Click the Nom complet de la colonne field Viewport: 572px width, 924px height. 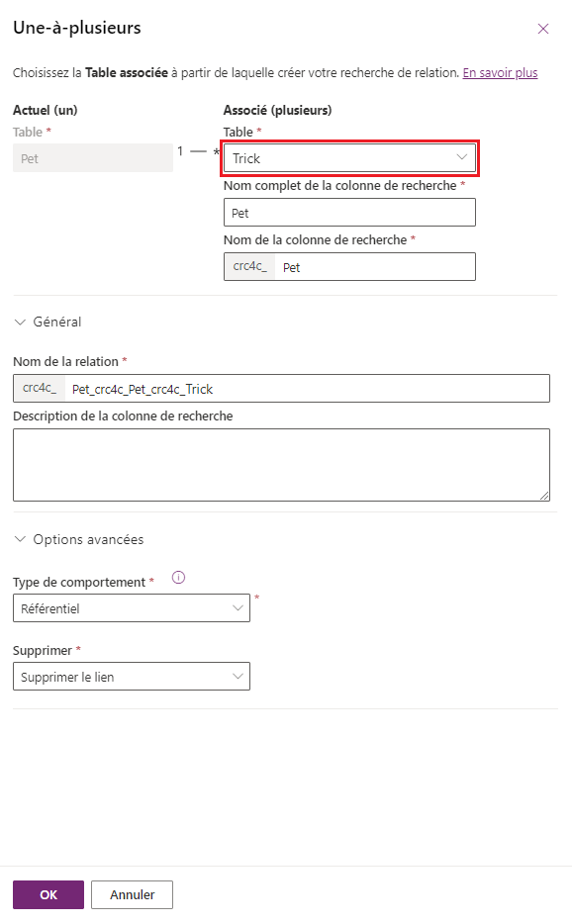[349, 212]
